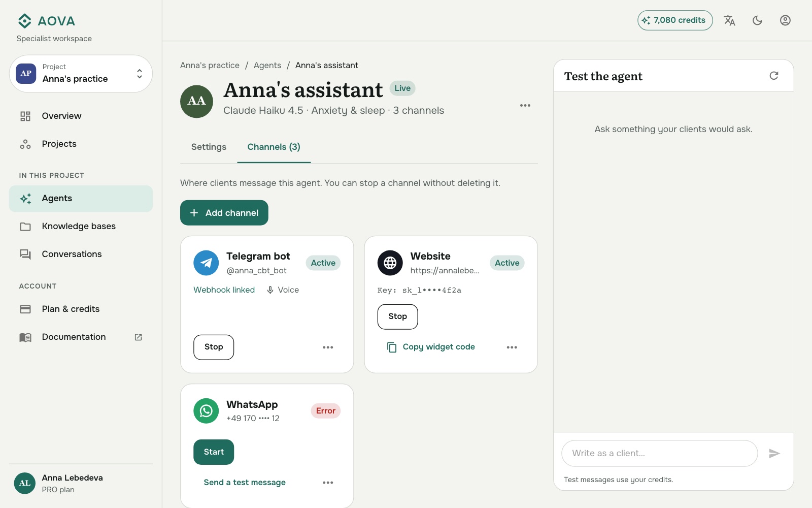Open Telegram bot card more options

coord(328,347)
